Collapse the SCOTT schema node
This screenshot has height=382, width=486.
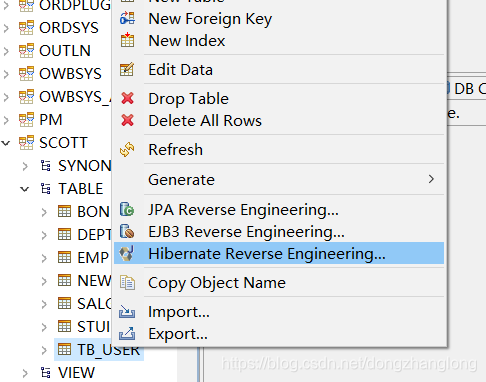pyautogui.click(x=6, y=143)
